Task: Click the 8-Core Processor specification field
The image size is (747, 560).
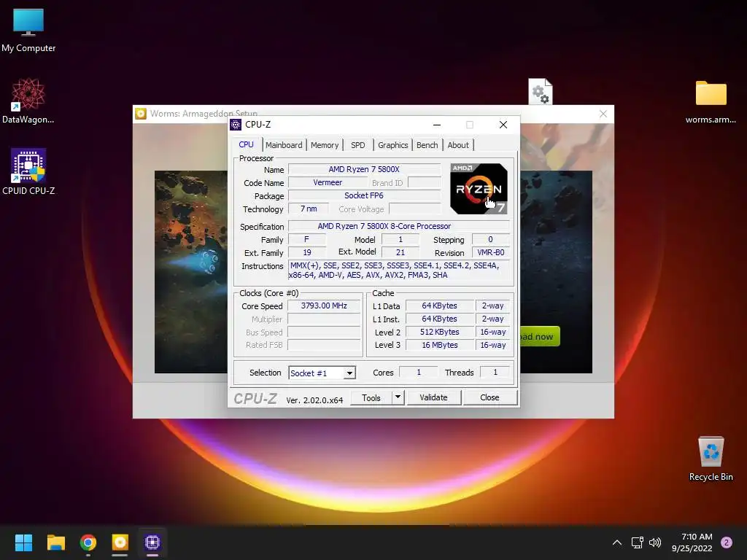Action: 399,226
